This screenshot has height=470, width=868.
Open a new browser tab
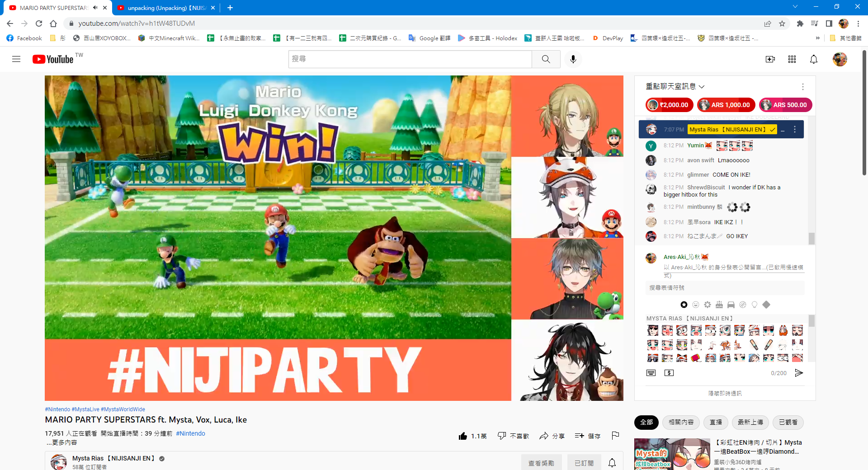coord(230,8)
